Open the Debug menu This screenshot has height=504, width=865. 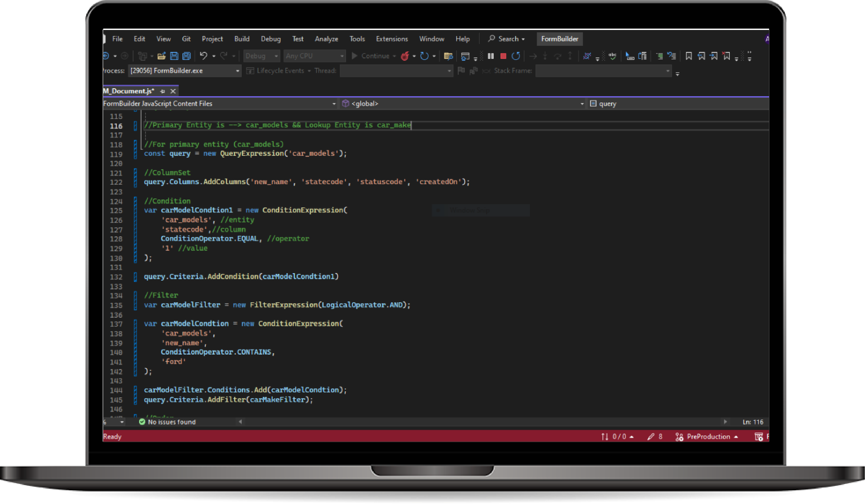270,39
